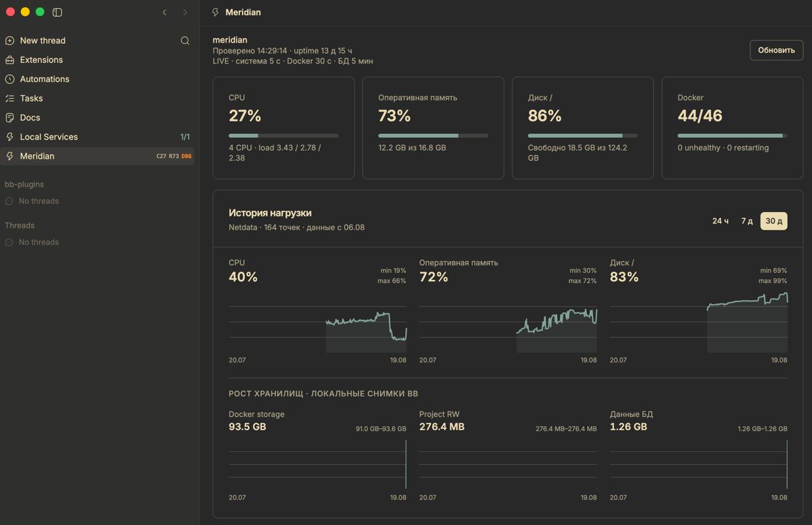The image size is (812, 525).
Task: Select the 30 д time range
Action: point(774,221)
